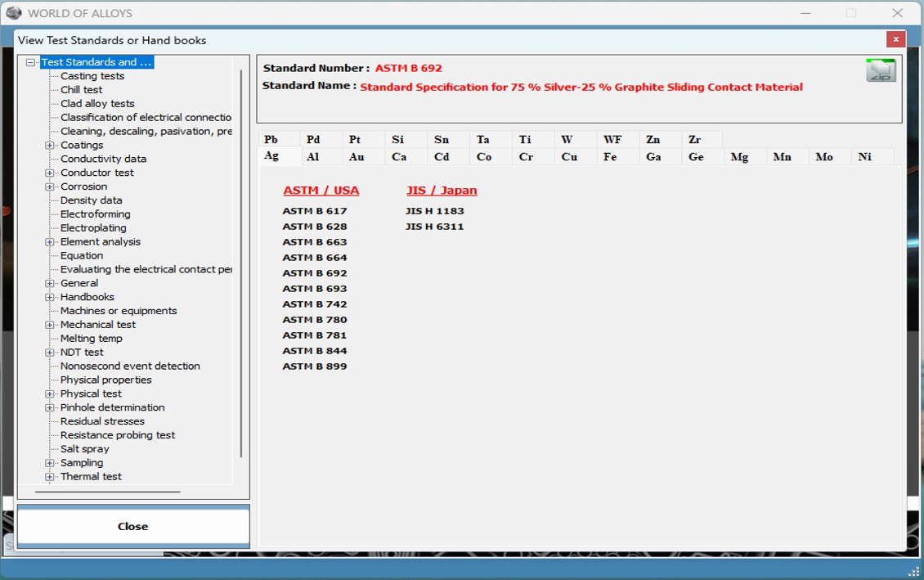Viewport: 924px width, 580px height.
Task: Select the Au element tab
Action: [363, 157]
